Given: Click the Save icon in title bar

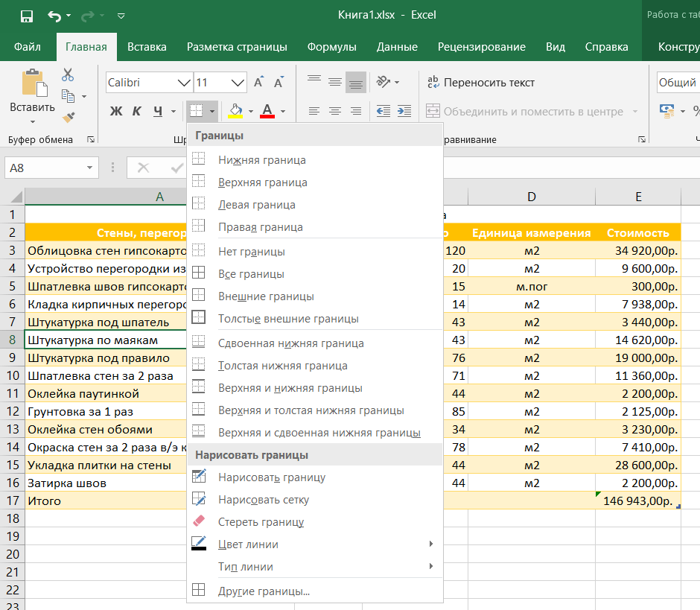Looking at the screenshot, I should (27, 16).
